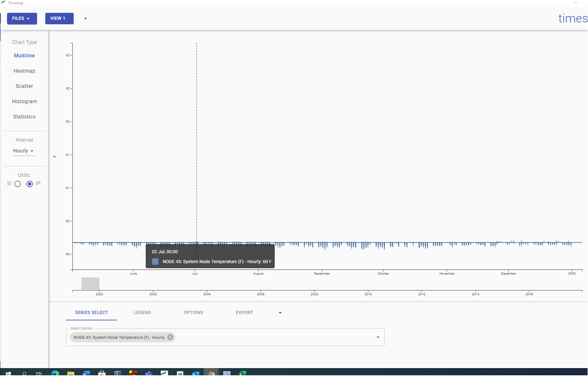Viewport: 588px width, 377px height.
Task: Select Statistics chart type
Action: pos(24,117)
